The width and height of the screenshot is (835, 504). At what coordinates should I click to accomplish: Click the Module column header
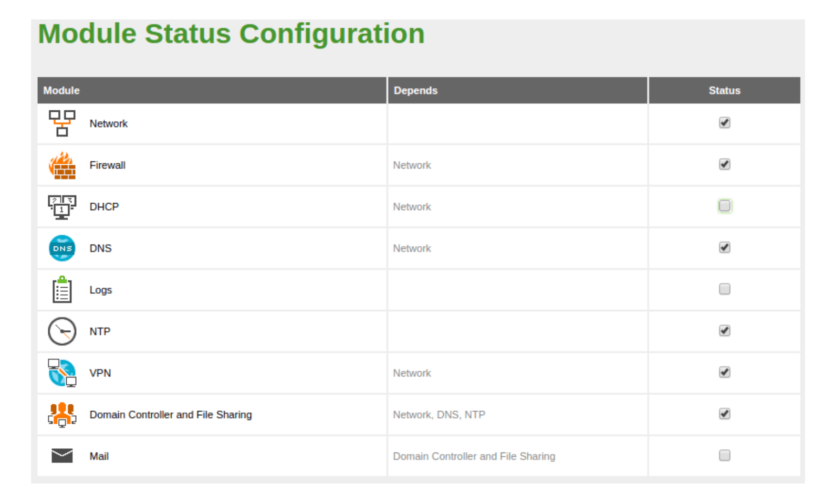pos(61,90)
